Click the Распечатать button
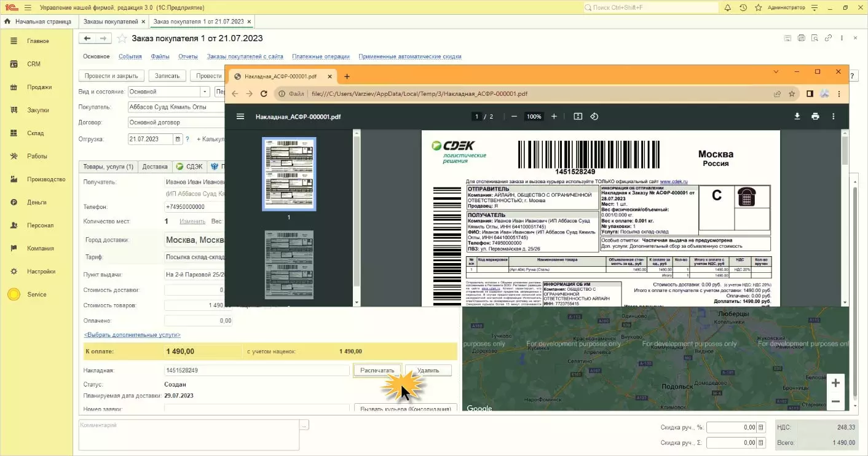868x456 pixels. pyautogui.click(x=377, y=371)
